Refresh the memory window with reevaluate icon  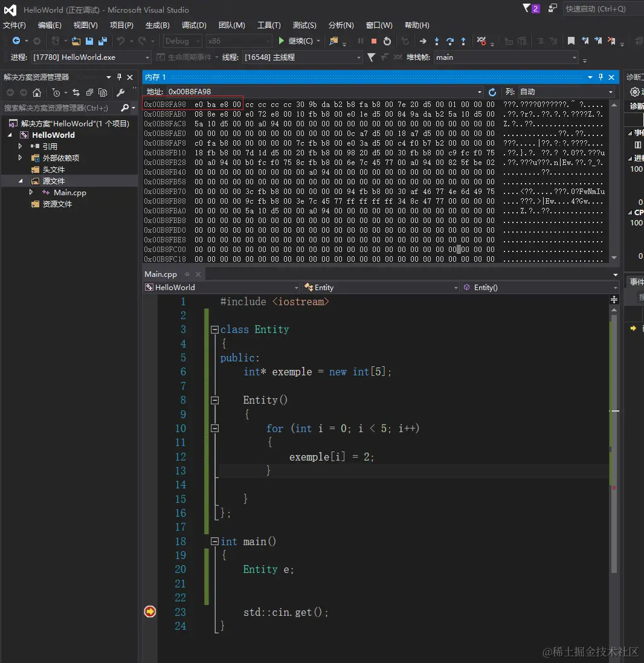pyautogui.click(x=492, y=92)
